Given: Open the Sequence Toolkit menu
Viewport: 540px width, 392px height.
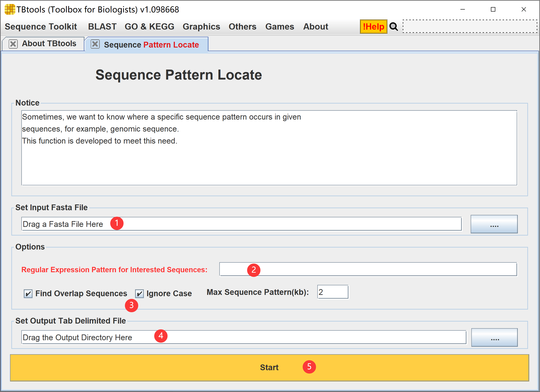Looking at the screenshot, I should 41,26.
